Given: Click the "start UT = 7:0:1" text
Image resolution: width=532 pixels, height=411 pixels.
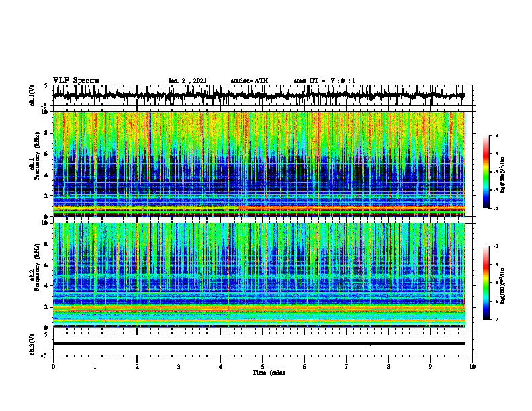Looking at the screenshot, I should 324,81.
